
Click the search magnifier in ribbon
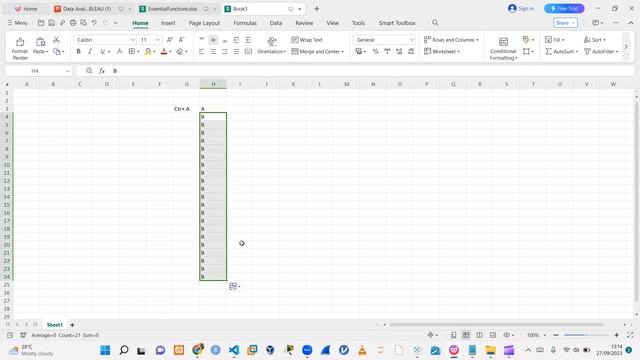coord(435,23)
